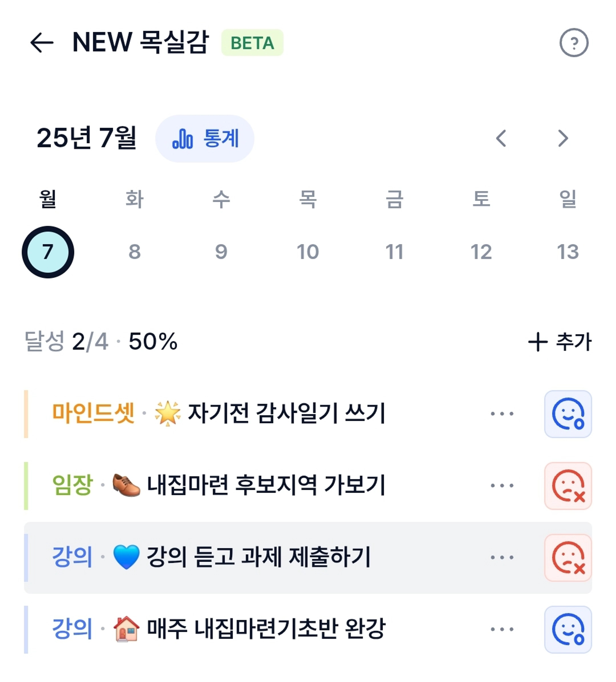Go to next week with right chevron
The width and height of the screenshot is (616, 682).
[x=563, y=138]
